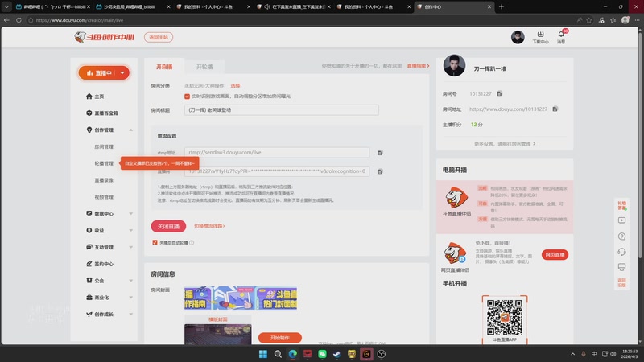Switch to the 开直播 tab

[x=164, y=67]
